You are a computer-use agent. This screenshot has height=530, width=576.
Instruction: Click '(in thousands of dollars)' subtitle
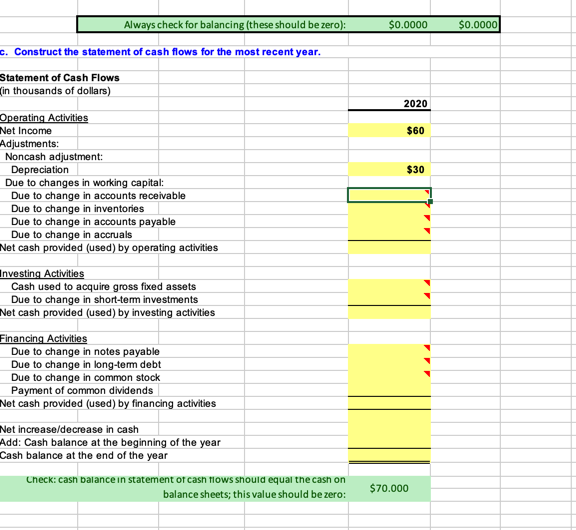(55, 91)
